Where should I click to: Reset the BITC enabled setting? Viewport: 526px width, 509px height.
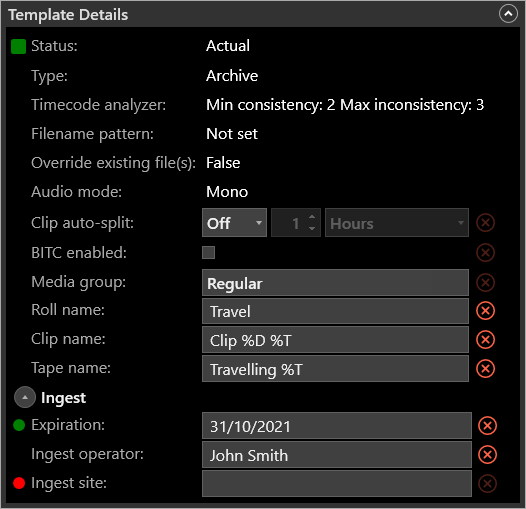point(485,252)
